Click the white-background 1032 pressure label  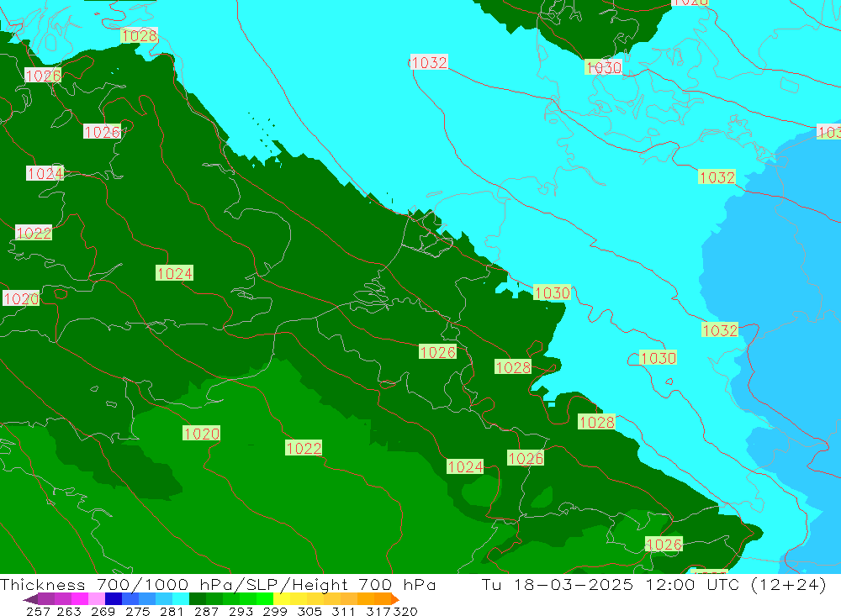click(429, 62)
